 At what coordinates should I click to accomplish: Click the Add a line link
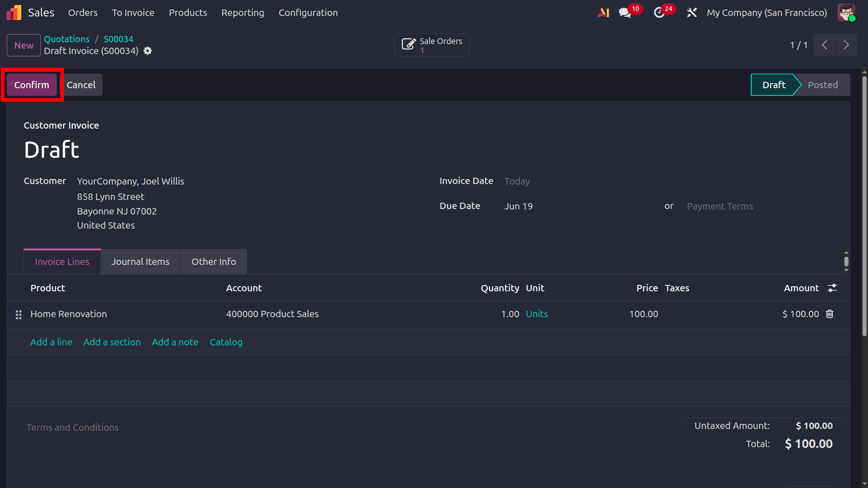(51, 342)
